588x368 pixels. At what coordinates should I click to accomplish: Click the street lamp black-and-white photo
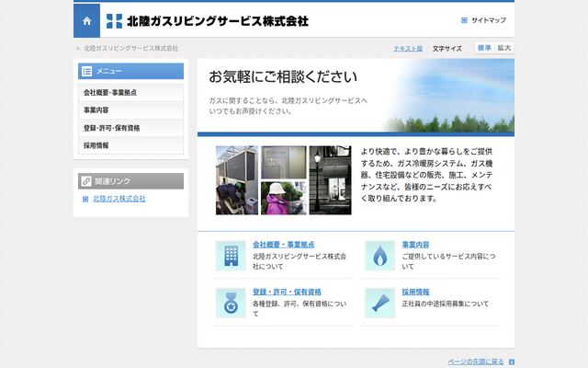coord(331,180)
